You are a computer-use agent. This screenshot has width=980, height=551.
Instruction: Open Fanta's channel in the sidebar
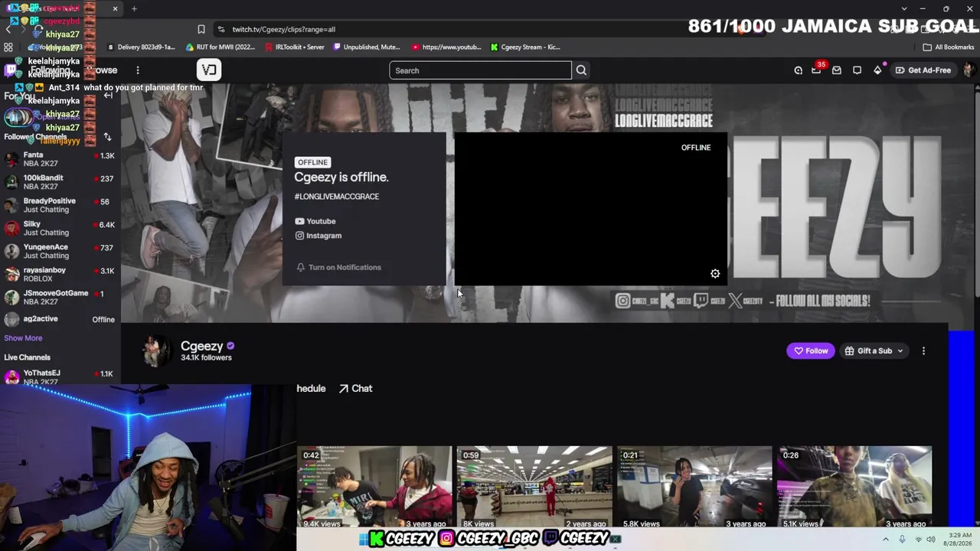tap(59, 159)
